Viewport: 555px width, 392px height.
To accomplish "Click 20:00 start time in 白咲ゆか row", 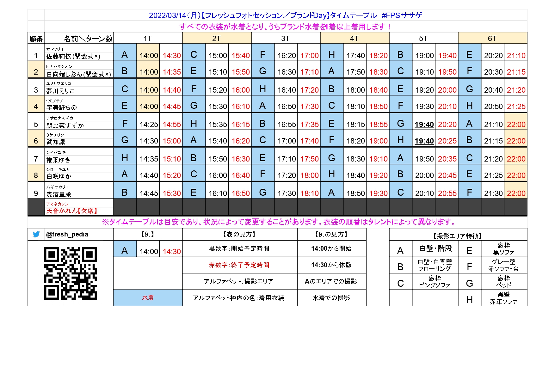I will click(x=424, y=175).
